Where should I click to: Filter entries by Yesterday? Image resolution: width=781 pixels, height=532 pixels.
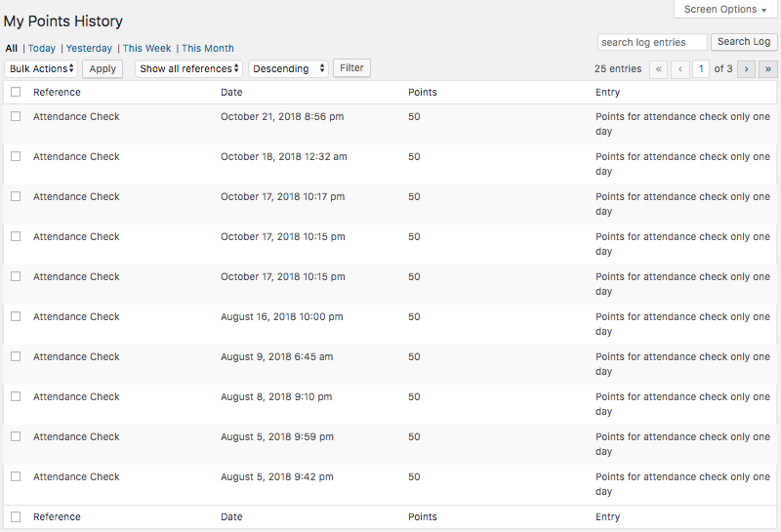tap(89, 48)
